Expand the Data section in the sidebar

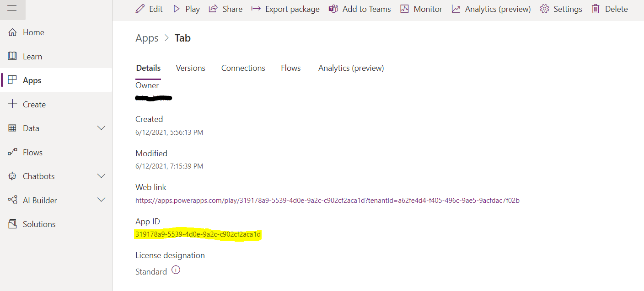tap(101, 128)
